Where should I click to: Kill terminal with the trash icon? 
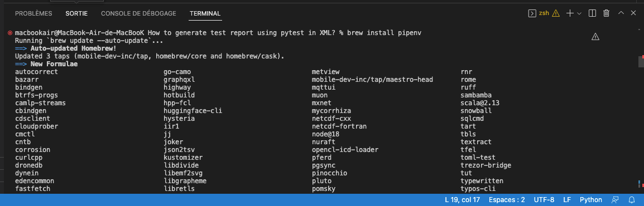[x=606, y=13]
